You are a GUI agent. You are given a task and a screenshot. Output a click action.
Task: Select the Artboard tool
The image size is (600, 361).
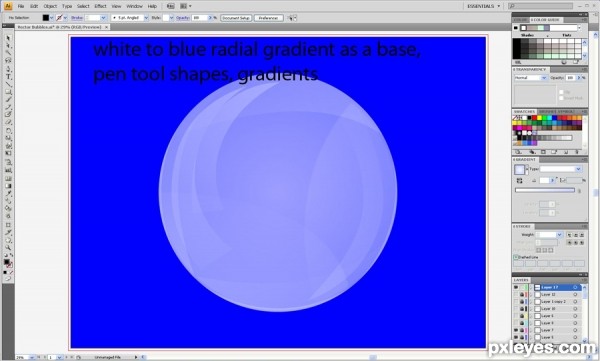click(8, 225)
